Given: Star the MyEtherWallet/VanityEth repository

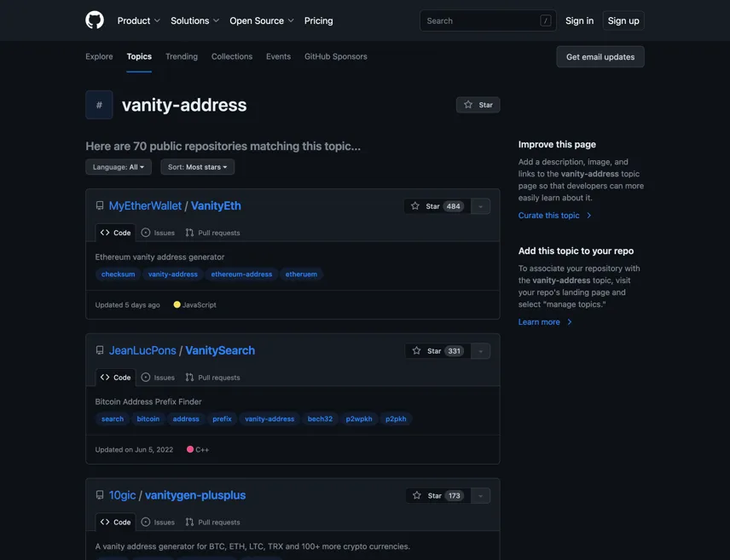Looking at the screenshot, I should 437,206.
